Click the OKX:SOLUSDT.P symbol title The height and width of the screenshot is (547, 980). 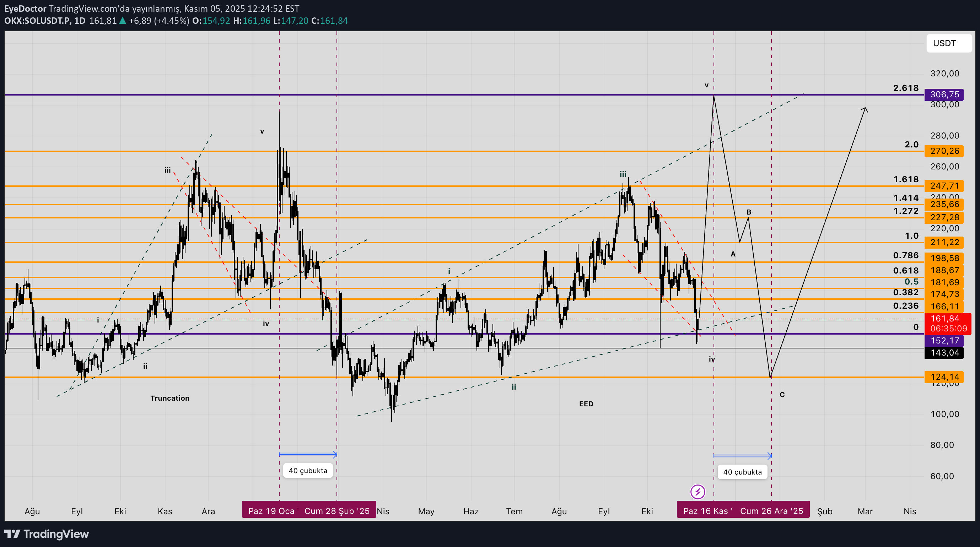(x=37, y=21)
